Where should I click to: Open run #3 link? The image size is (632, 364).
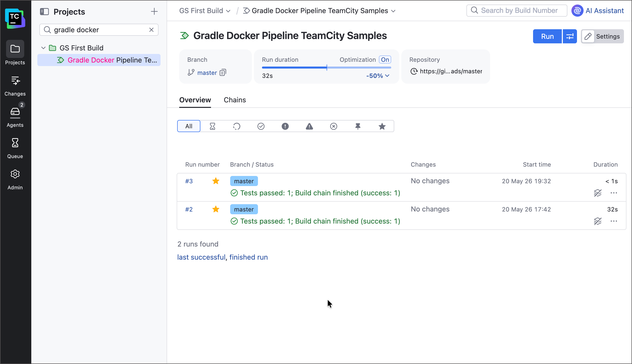189,181
